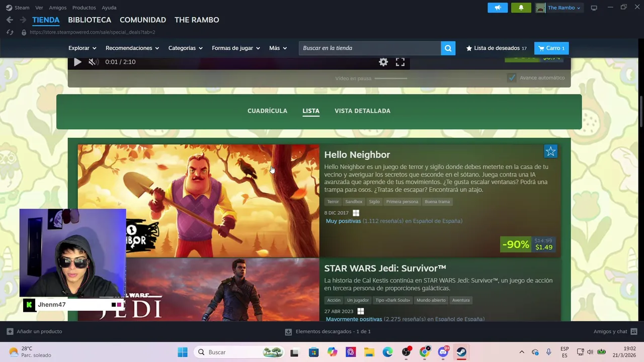Open the Microsoft Store taskbar icon

(313, 352)
